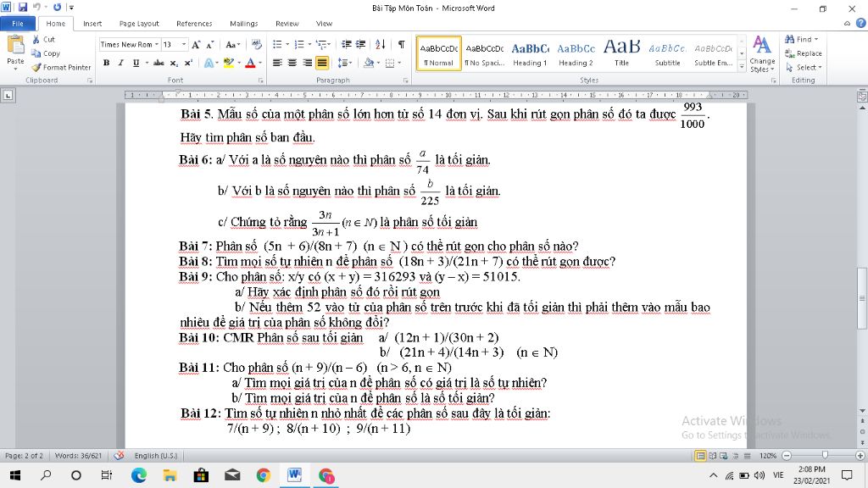Open Google Chrome from taskbar
The image size is (868, 488).
click(x=264, y=475)
